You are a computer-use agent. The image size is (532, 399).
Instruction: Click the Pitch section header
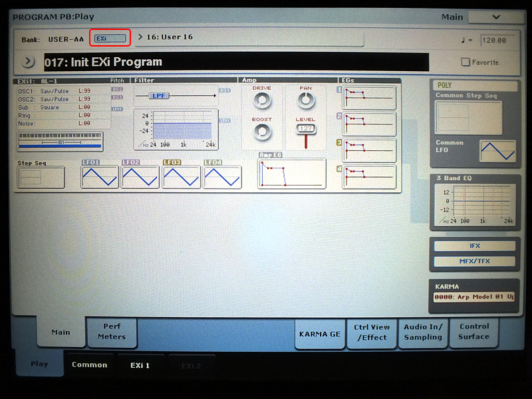tap(117, 80)
